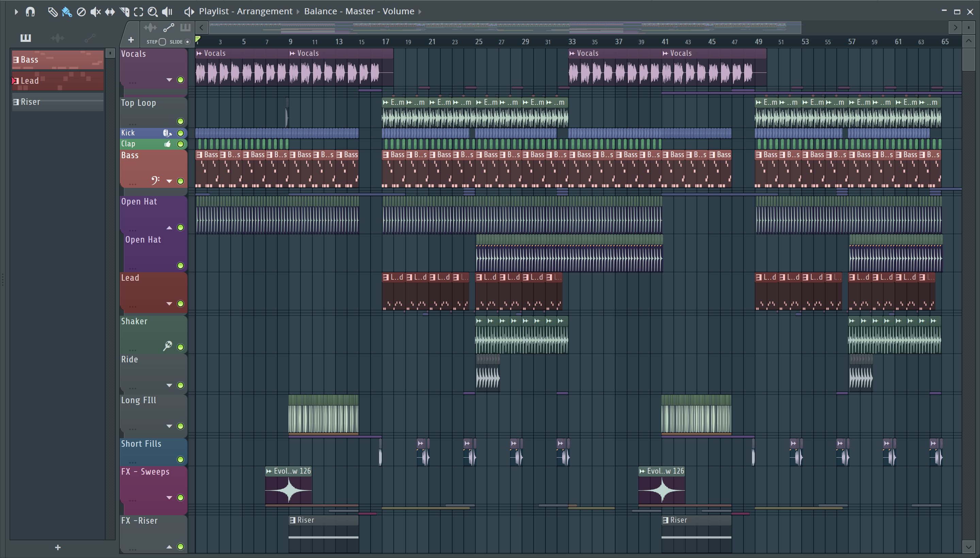Select the Lead pattern in picker
This screenshot has width=980, height=558.
coord(58,81)
